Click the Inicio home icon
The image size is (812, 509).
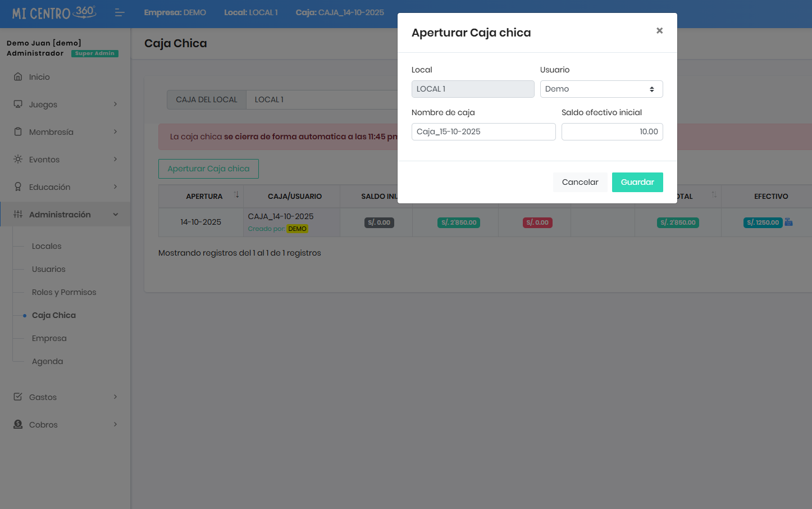(x=18, y=77)
